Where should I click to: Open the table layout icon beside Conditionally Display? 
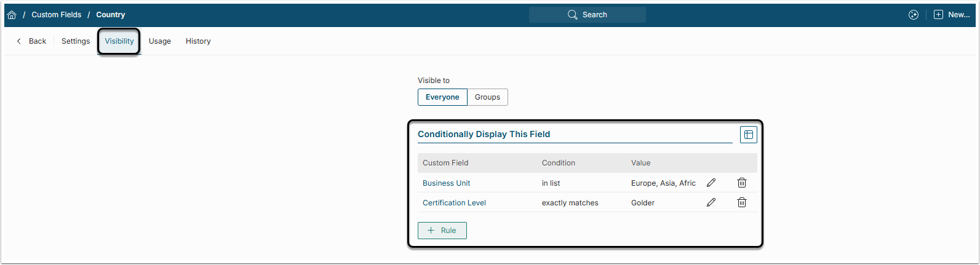748,135
